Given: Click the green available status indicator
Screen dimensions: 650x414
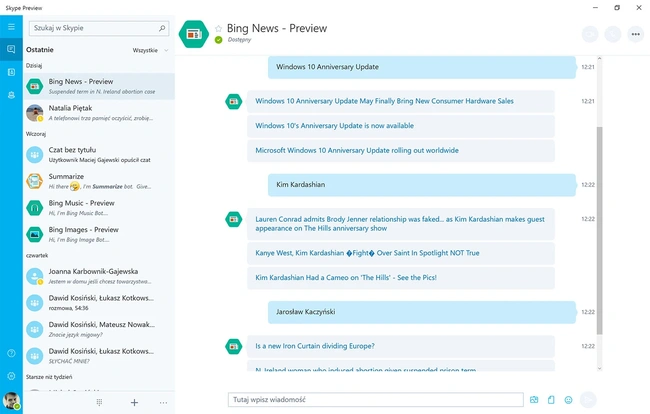Looking at the screenshot, I should (x=218, y=40).
